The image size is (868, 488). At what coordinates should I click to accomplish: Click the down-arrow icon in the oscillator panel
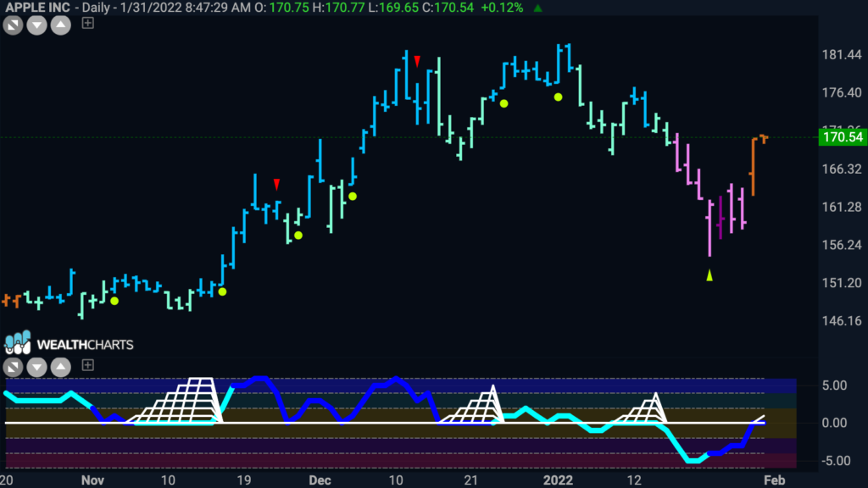coord(36,367)
